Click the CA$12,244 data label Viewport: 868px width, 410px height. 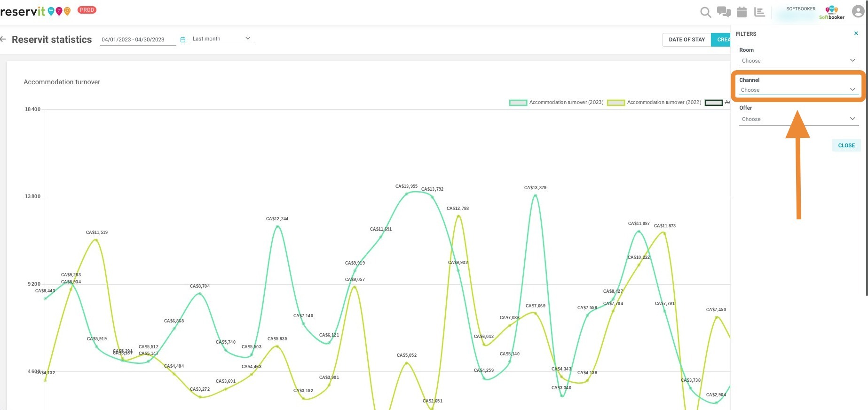point(277,219)
